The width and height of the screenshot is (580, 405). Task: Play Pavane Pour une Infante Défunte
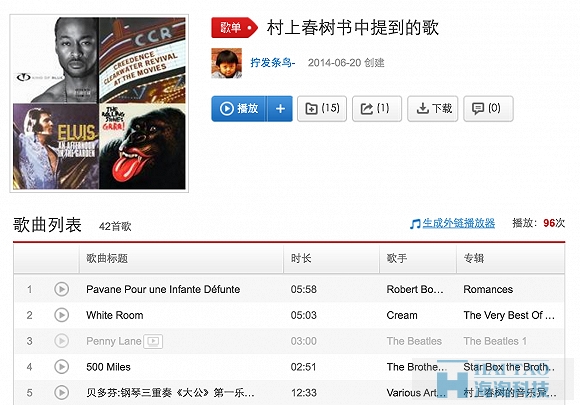coord(61,289)
